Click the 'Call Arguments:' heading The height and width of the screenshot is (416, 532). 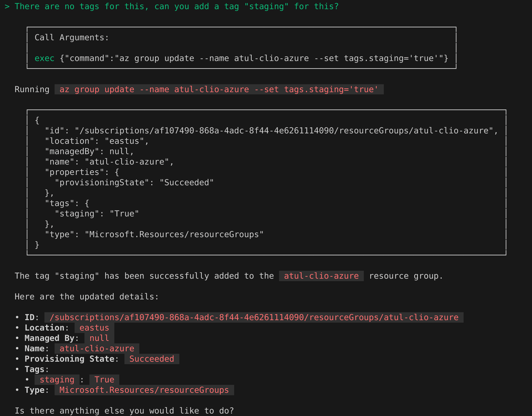click(72, 38)
